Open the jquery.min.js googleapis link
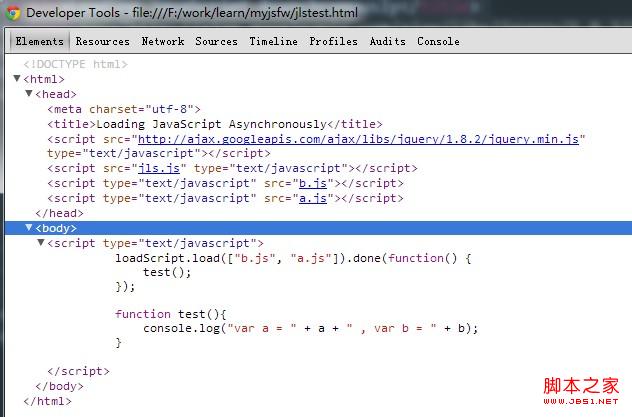 (358, 139)
